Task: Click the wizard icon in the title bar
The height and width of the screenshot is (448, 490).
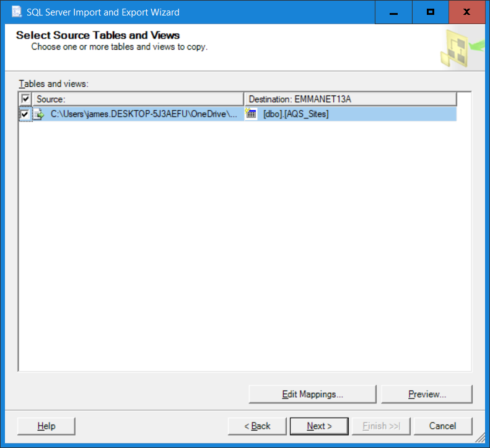Action: [16, 12]
